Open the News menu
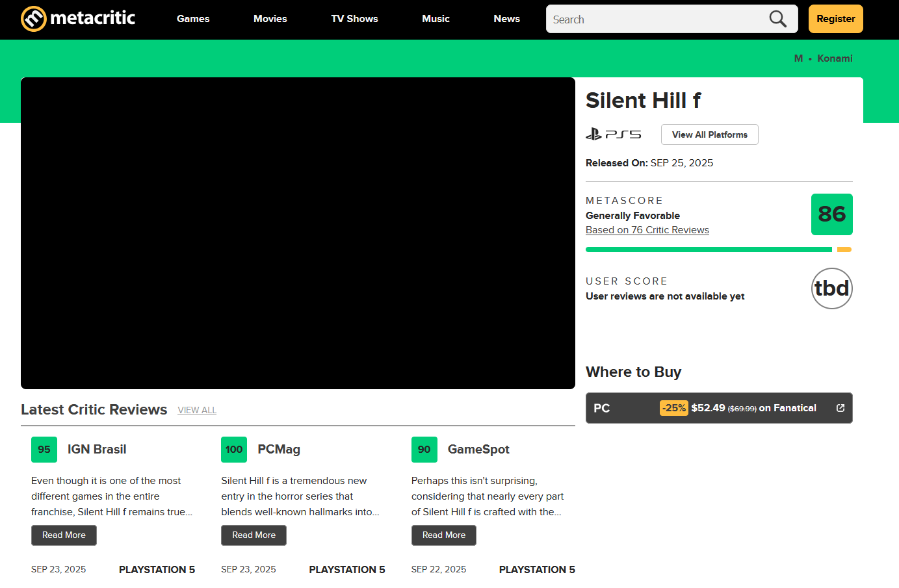 point(506,19)
